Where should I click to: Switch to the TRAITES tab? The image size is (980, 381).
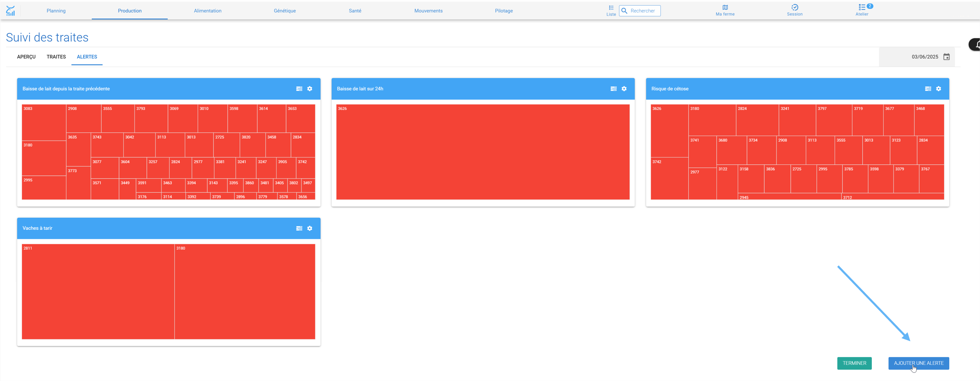(56, 57)
